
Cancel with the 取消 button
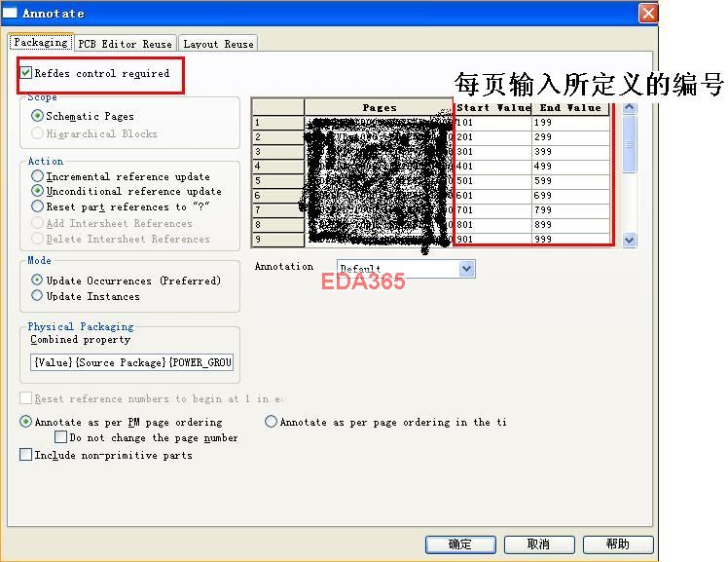539,544
